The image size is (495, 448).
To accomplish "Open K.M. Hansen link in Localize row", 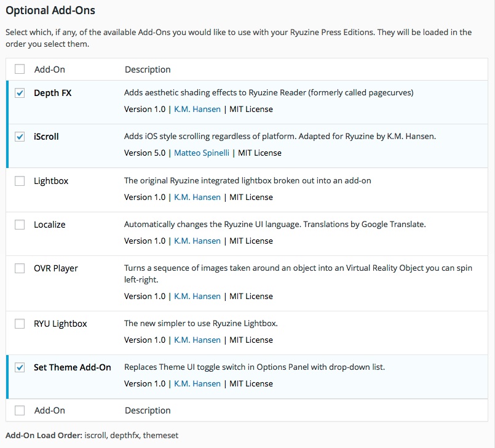I will pyautogui.click(x=197, y=241).
